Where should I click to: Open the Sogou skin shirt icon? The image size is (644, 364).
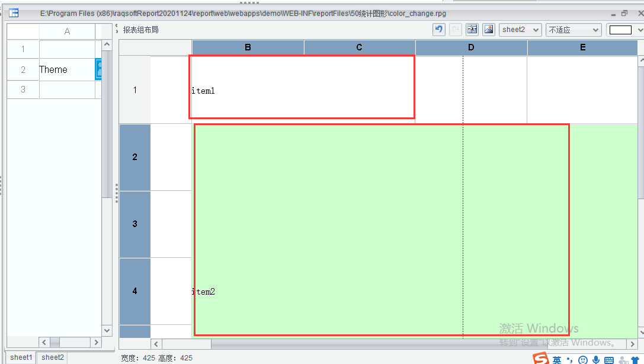tap(635, 360)
